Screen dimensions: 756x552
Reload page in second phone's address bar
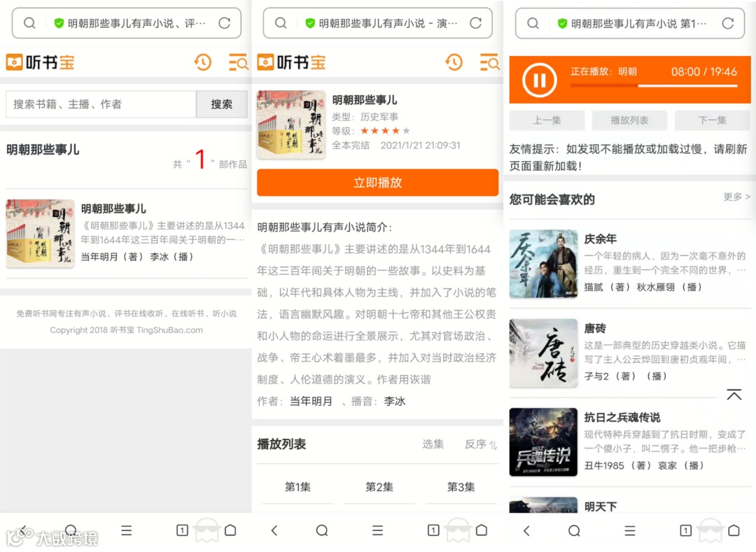[x=475, y=23]
